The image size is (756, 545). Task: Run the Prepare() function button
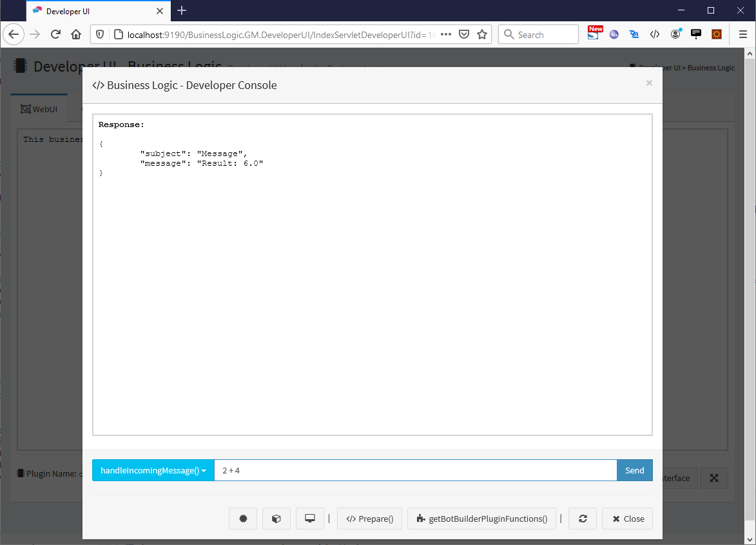(370, 519)
